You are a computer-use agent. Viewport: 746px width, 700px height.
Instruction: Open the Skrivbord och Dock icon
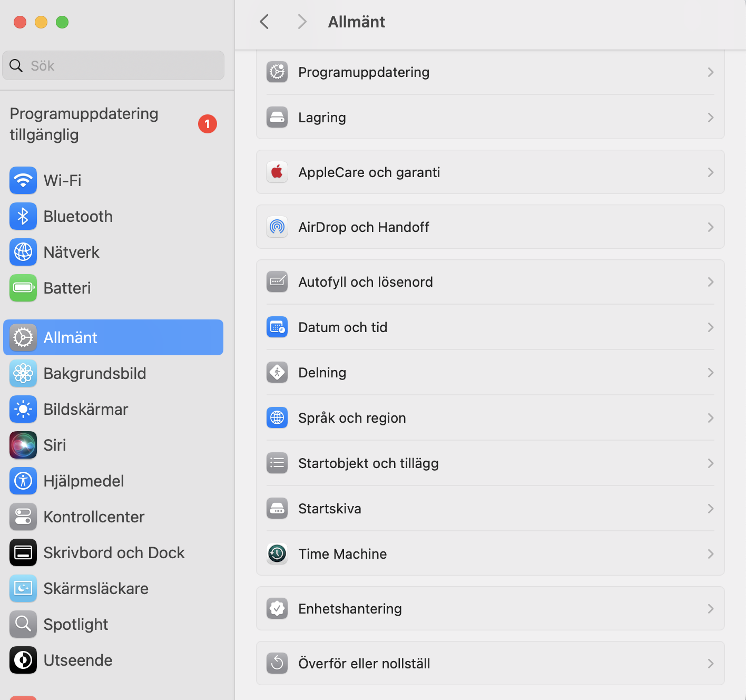coord(23,552)
